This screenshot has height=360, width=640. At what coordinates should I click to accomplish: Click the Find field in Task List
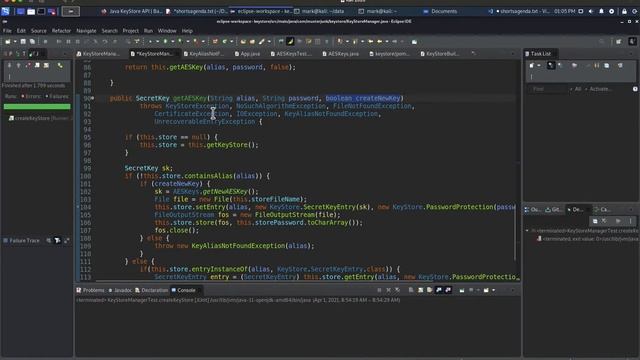(x=547, y=89)
